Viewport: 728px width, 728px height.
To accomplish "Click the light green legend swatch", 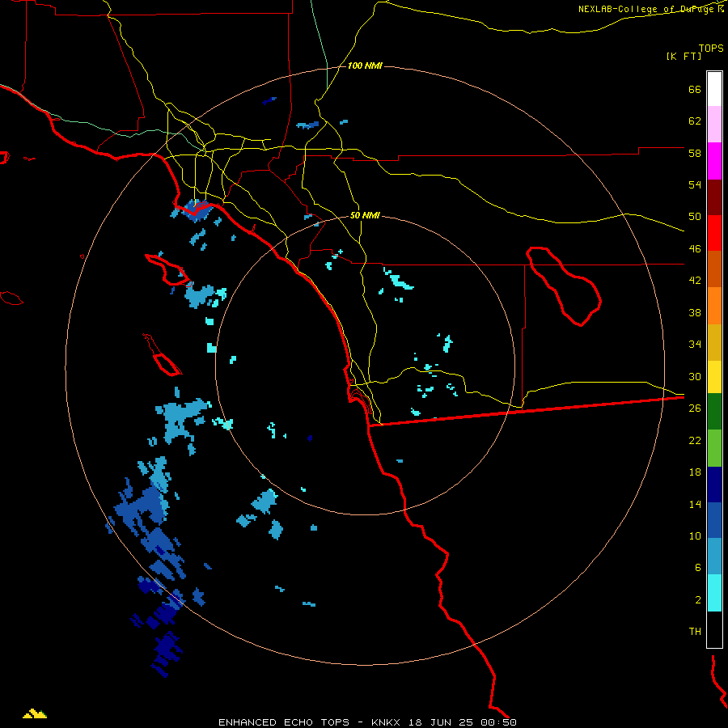I will (714, 448).
